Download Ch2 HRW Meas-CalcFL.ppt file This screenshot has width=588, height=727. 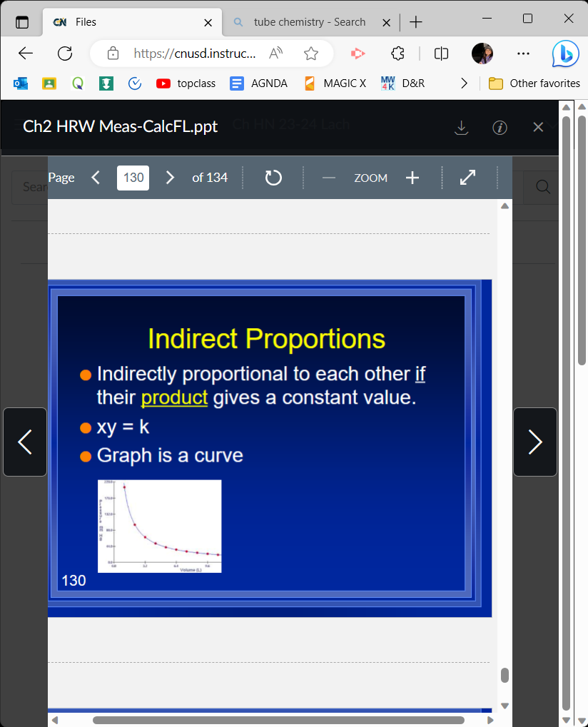(x=462, y=128)
